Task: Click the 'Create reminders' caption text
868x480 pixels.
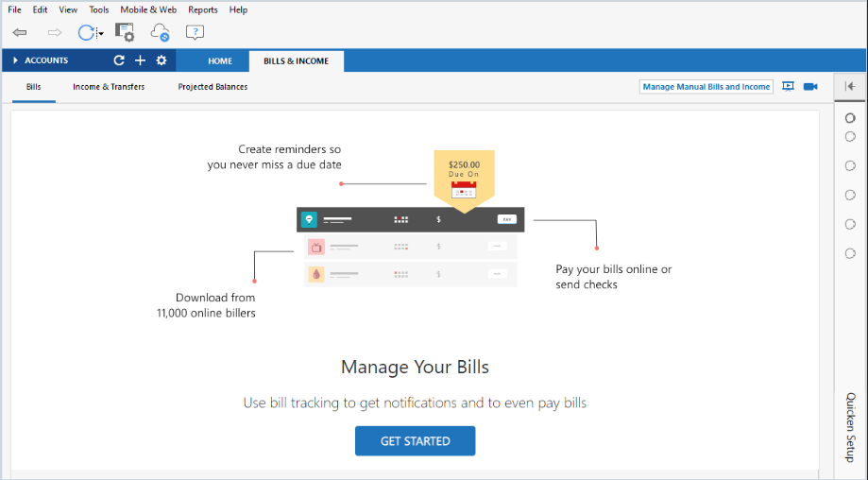Action: coord(274,157)
